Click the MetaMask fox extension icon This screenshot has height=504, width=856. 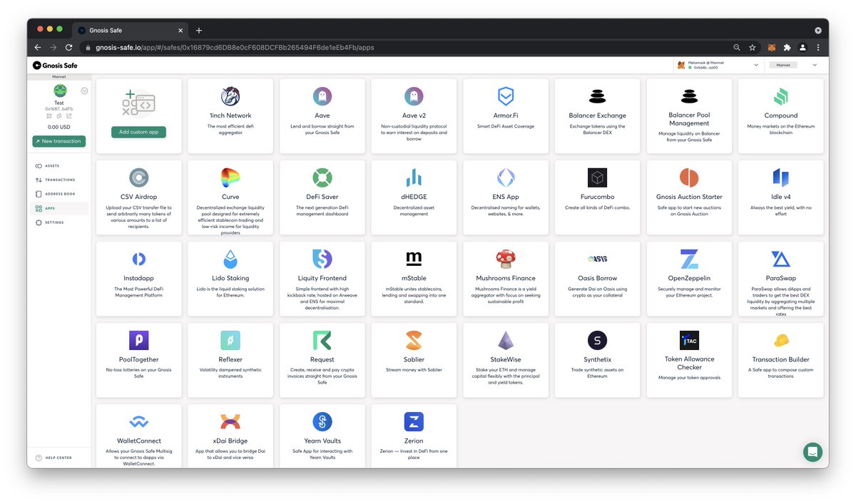(771, 47)
